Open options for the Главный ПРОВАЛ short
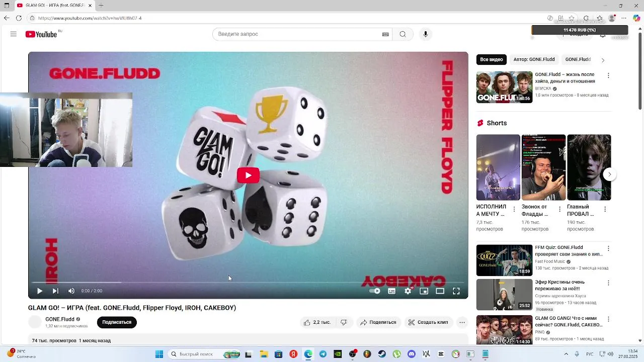644x362 pixels. coord(605,210)
